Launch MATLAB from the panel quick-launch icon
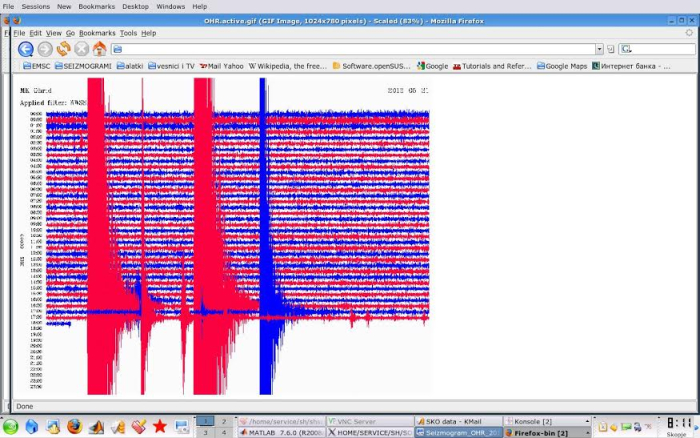The width and height of the screenshot is (700, 438). 96,427
